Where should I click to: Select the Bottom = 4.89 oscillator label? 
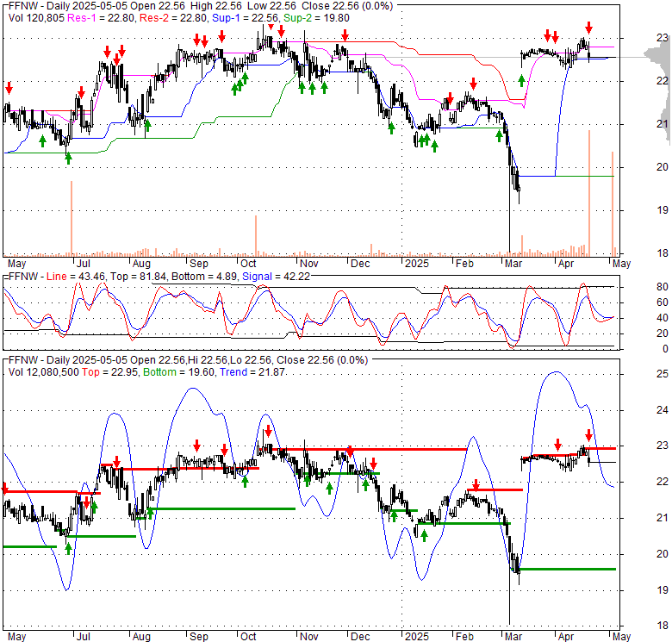pyautogui.click(x=204, y=277)
